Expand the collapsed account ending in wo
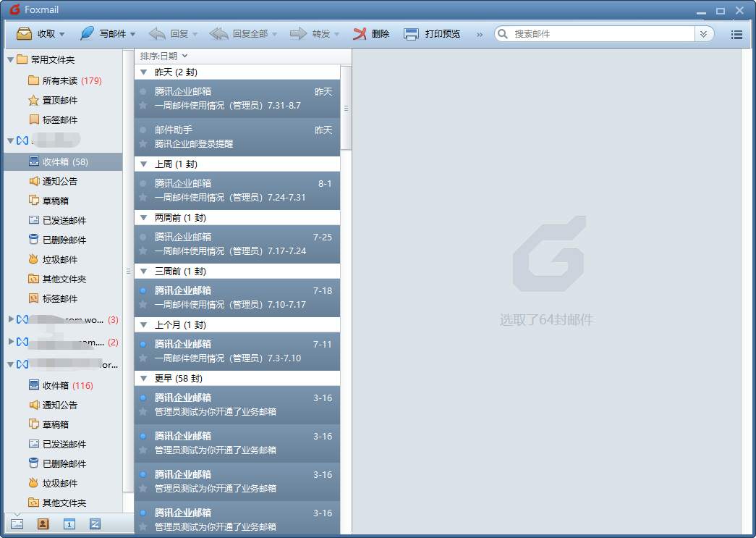This screenshot has width=756, height=538. point(10,319)
